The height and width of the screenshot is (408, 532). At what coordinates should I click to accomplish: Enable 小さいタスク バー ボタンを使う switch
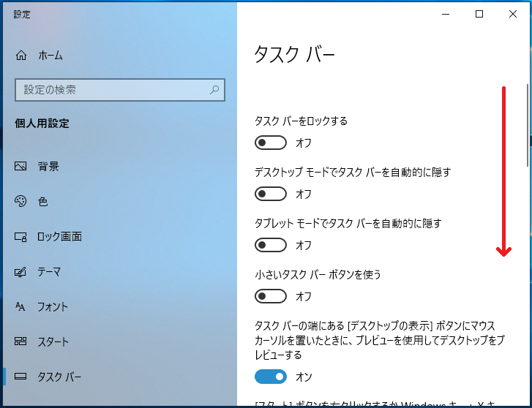(271, 296)
